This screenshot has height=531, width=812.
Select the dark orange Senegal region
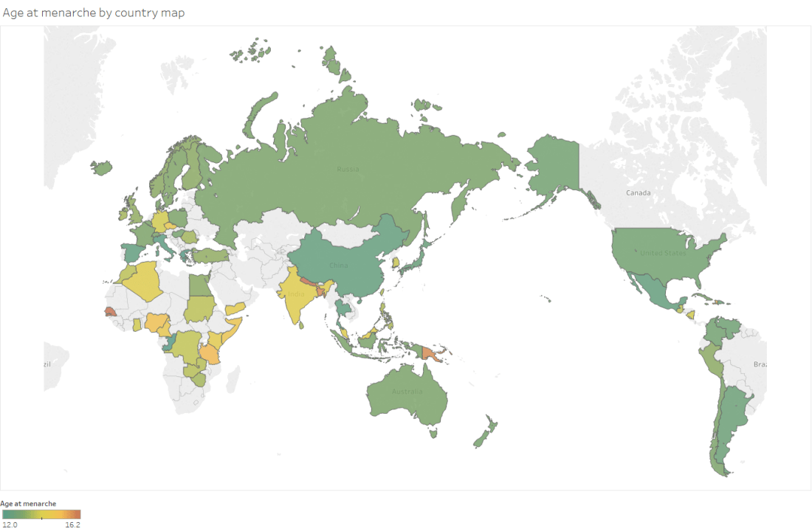coord(109,313)
